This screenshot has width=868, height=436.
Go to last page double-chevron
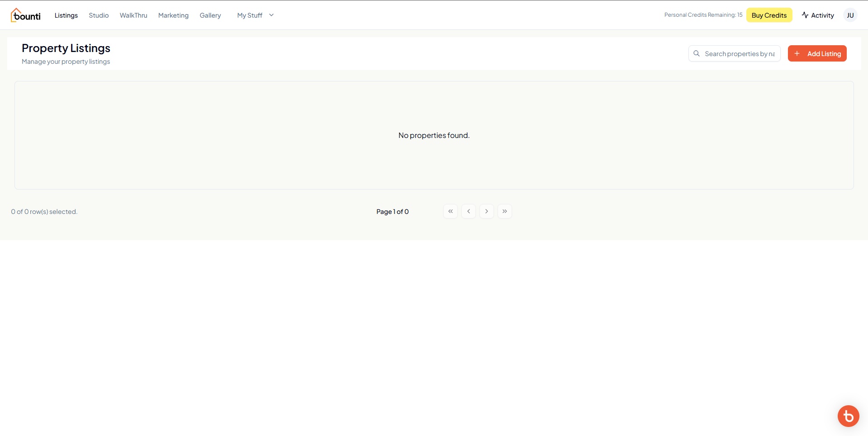coord(505,211)
